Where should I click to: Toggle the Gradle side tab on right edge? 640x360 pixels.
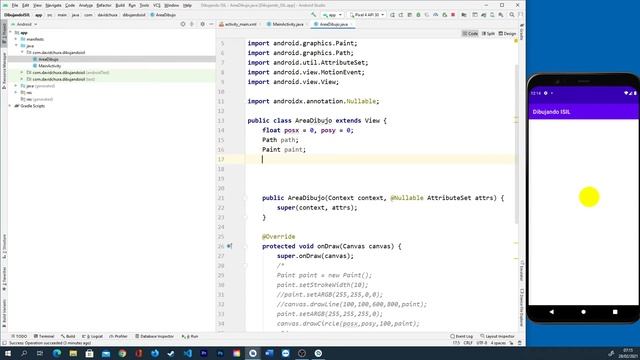522,32
